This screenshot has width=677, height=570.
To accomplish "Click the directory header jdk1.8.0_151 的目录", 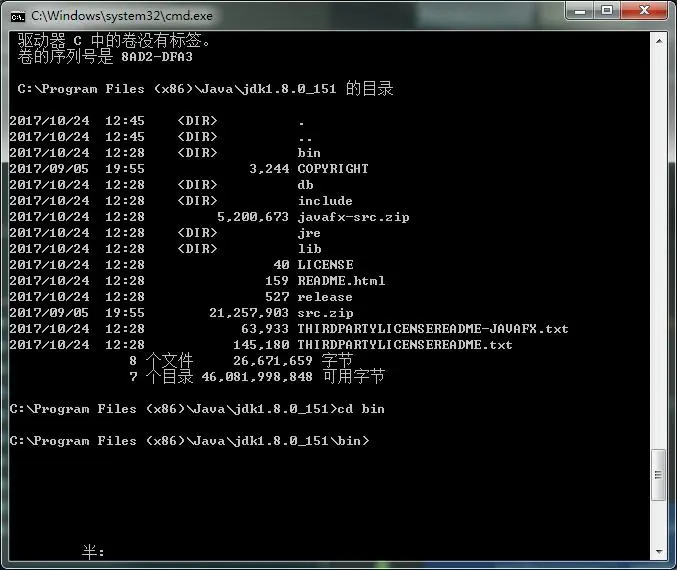I will pyautogui.click(x=319, y=89).
